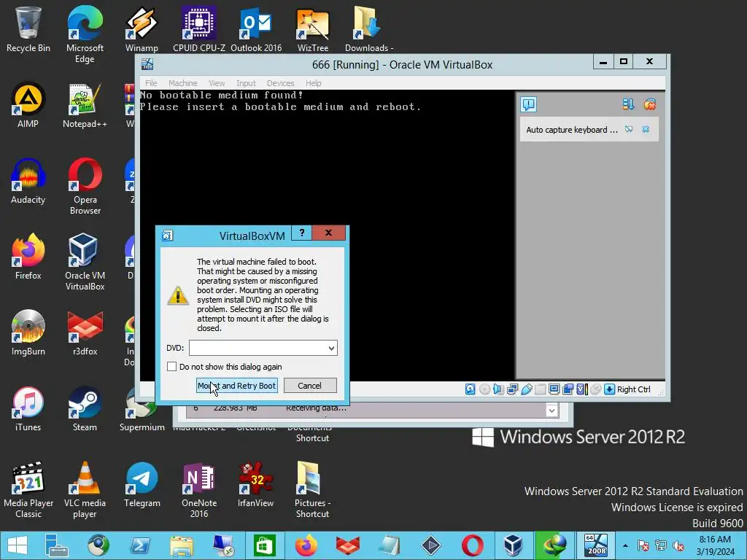Click the VM black console screen

pyautogui.click(x=327, y=236)
